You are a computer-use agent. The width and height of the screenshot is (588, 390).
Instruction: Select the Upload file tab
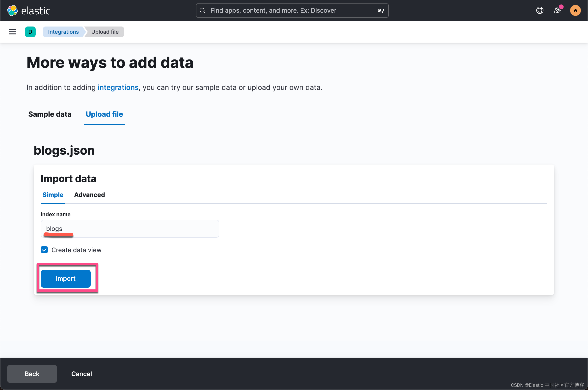pyautogui.click(x=104, y=114)
